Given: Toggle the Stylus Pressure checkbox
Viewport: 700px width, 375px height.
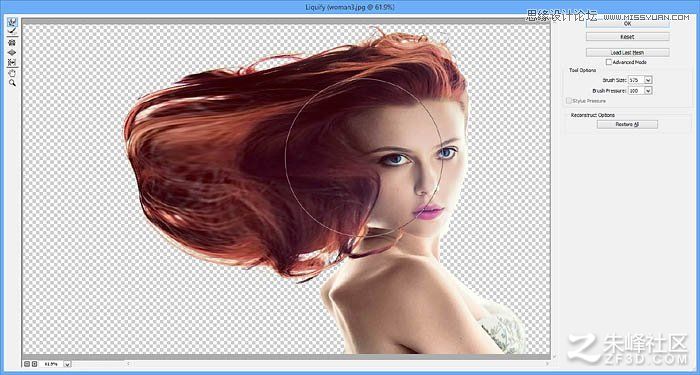Looking at the screenshot, I should pos(569,101).
